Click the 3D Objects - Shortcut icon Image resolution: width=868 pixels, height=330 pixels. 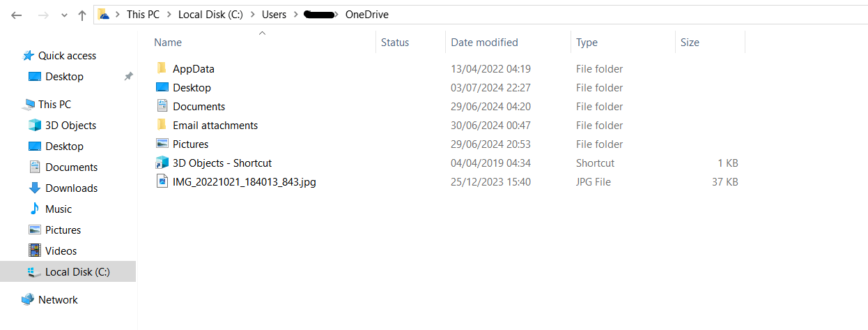(x=162, y=163)
